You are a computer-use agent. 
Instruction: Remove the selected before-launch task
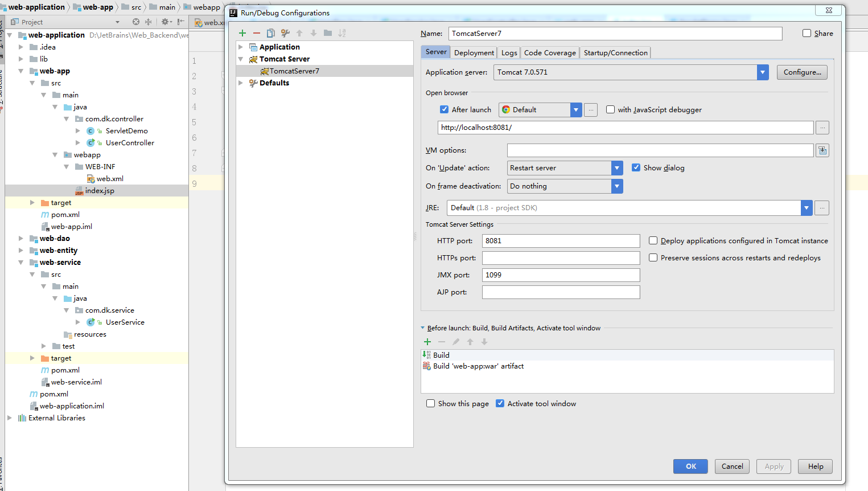442,342
